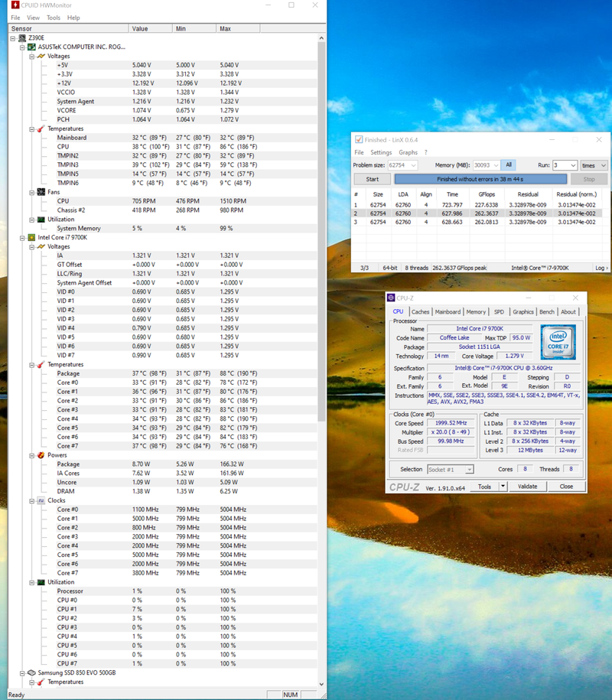The height and width of the screenshot is (700, 612).
Task: Click the Sensor column header
Action: point(69,28)
